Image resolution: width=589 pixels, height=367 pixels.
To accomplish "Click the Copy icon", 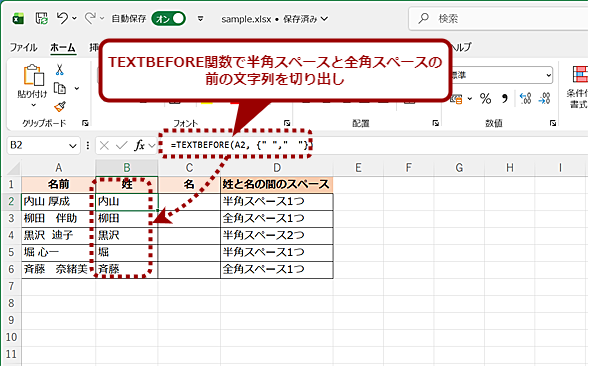I will [60, 88].
